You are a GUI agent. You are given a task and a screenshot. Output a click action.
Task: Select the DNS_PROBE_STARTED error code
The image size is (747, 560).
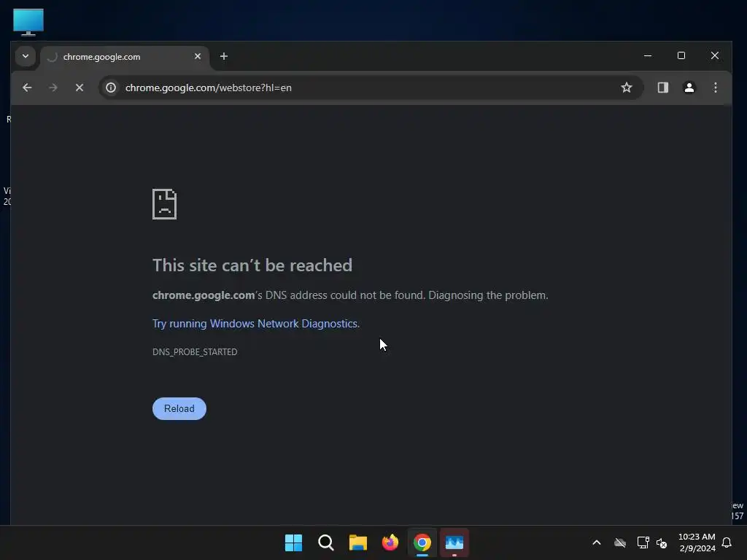[195, 352]
